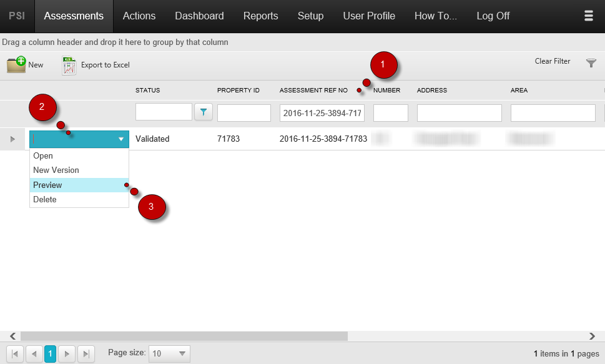This screenshot has height=364, width=605.
Task: Focus the Property ID filter input
Action: [x=244, y=113]
